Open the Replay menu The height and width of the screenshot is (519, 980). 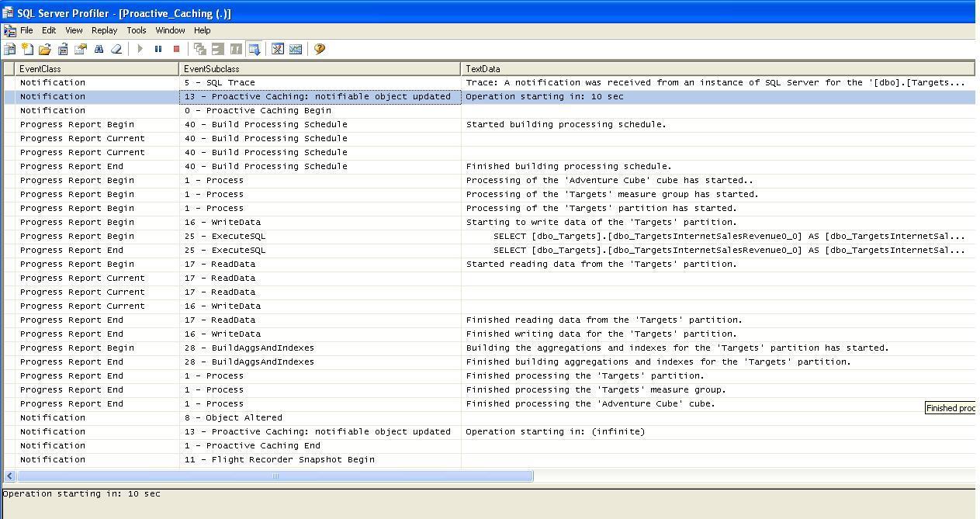click(104, 30)
